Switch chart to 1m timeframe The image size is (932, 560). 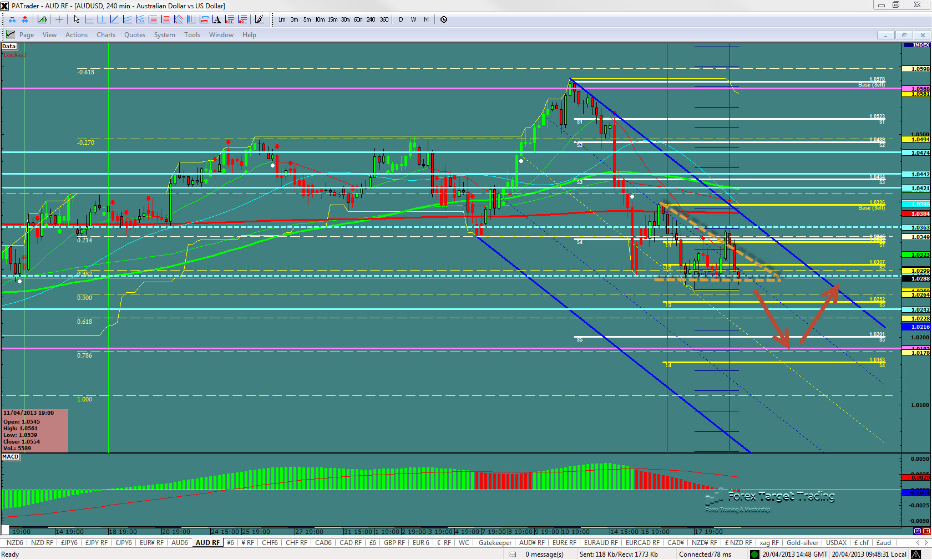pos(282,19)
